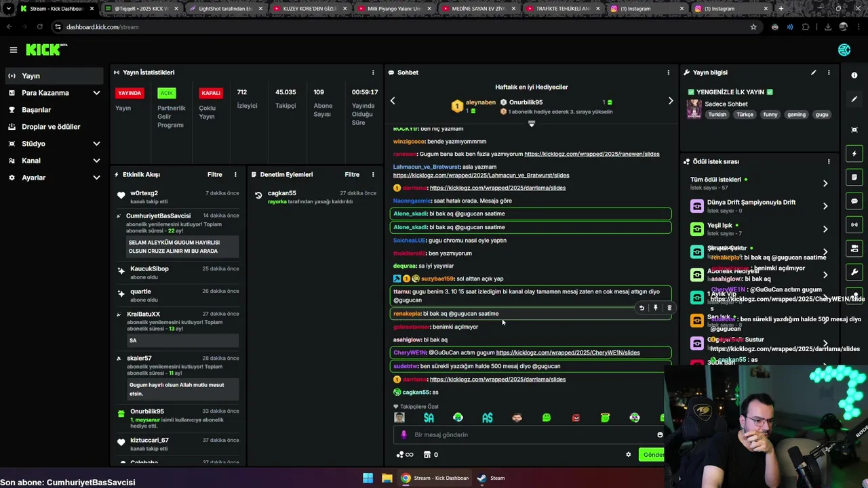Open Droplar ve ödüller in sidebar
The image size is (868, 488).
pos(53,127)
